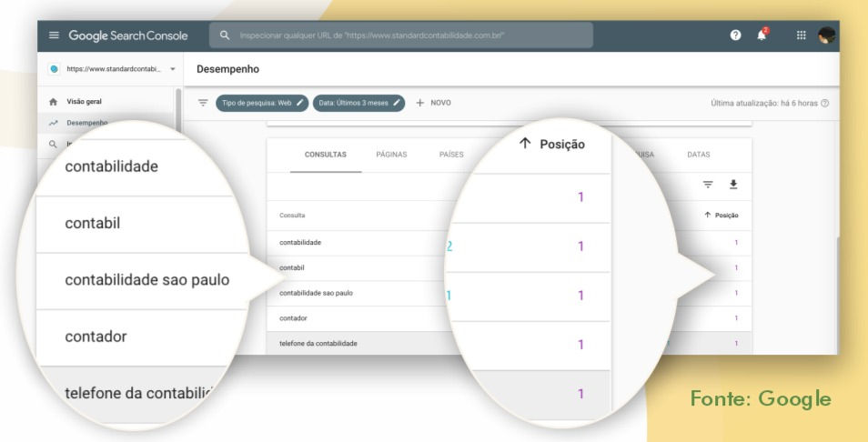Switch to the DATAS tab

click(x=699, y=155)
